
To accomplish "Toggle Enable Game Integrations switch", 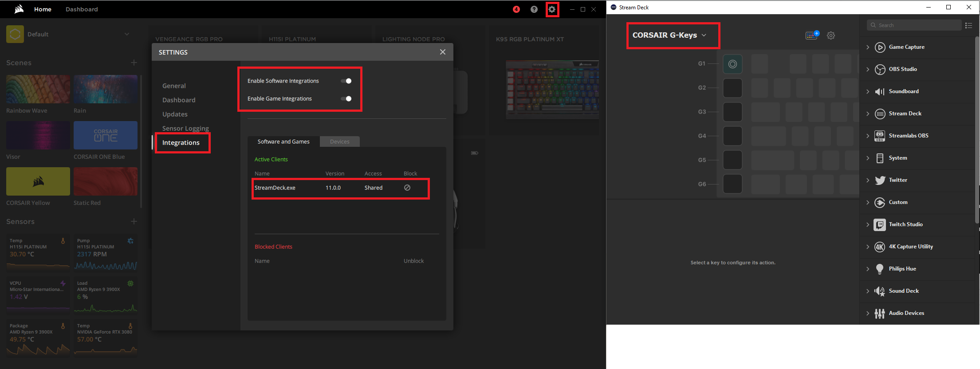I will point(346,98).
